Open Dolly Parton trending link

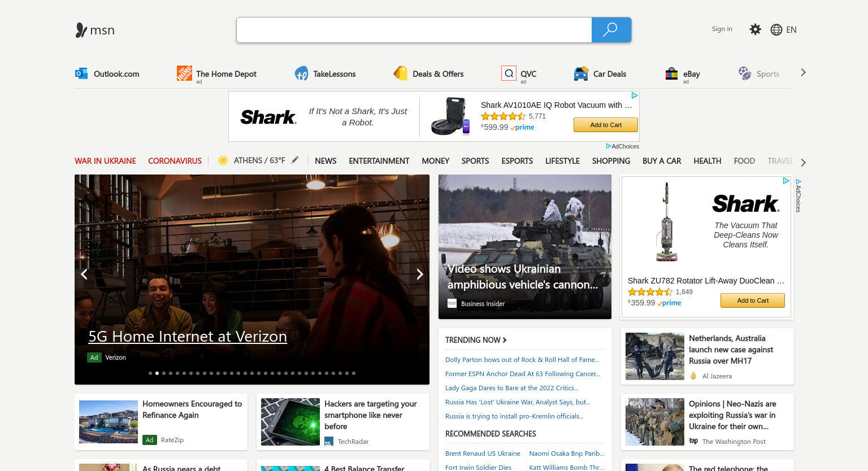coord(522,360)
